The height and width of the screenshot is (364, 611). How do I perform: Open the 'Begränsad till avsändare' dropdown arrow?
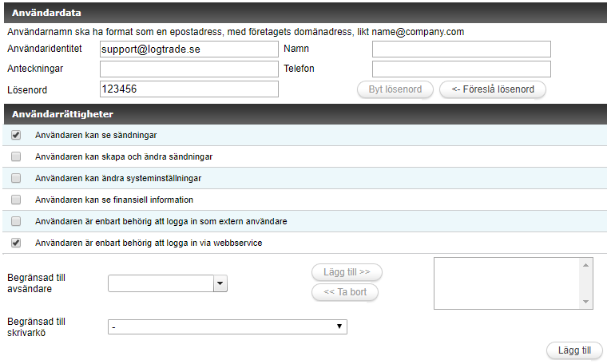[x=220, y=283]
